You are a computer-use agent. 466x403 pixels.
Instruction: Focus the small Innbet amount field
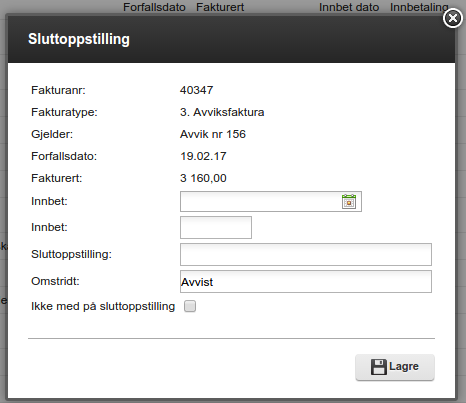click(216, 227)
